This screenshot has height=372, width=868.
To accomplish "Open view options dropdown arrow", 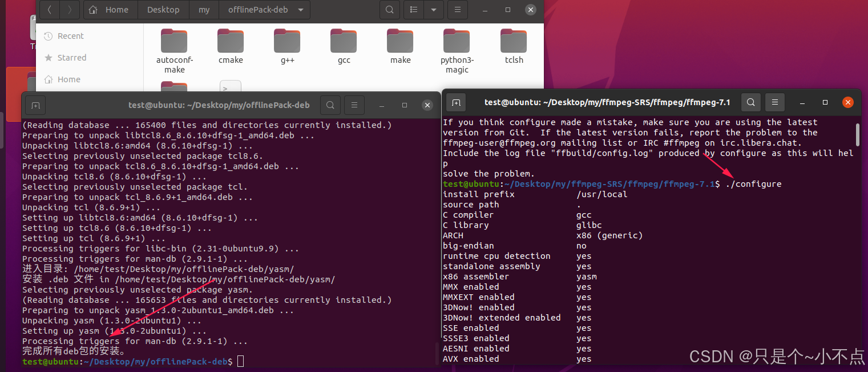I will tap(434, 10).
